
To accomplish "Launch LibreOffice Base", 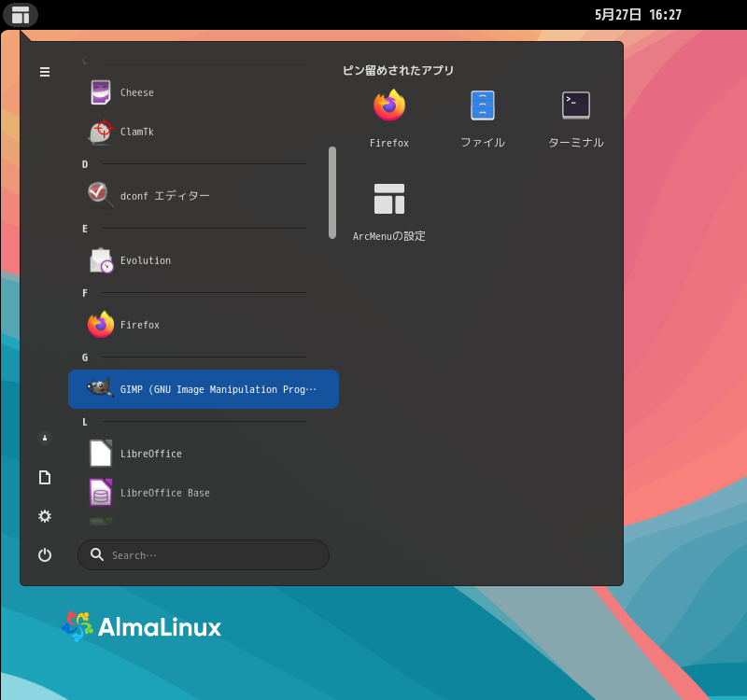I will [204, 493].
